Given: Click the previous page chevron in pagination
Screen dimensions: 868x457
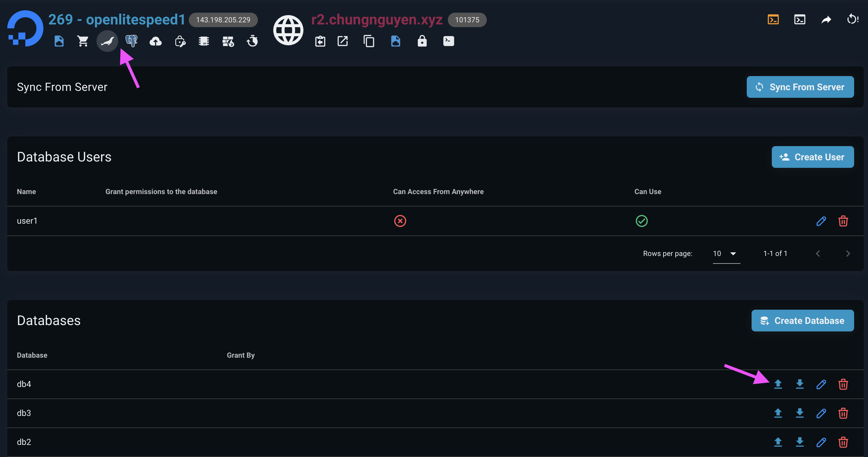Looking at the screenshot, I should pos(818,254).
